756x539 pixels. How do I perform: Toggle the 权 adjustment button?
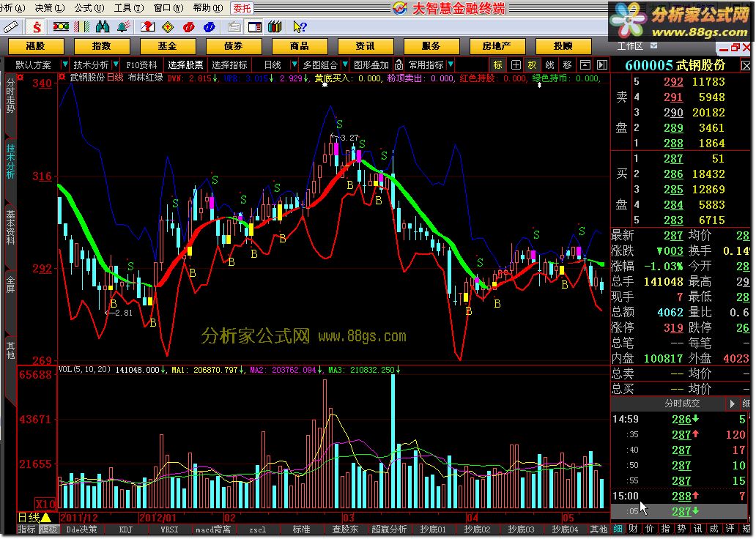tap(533, 64)
